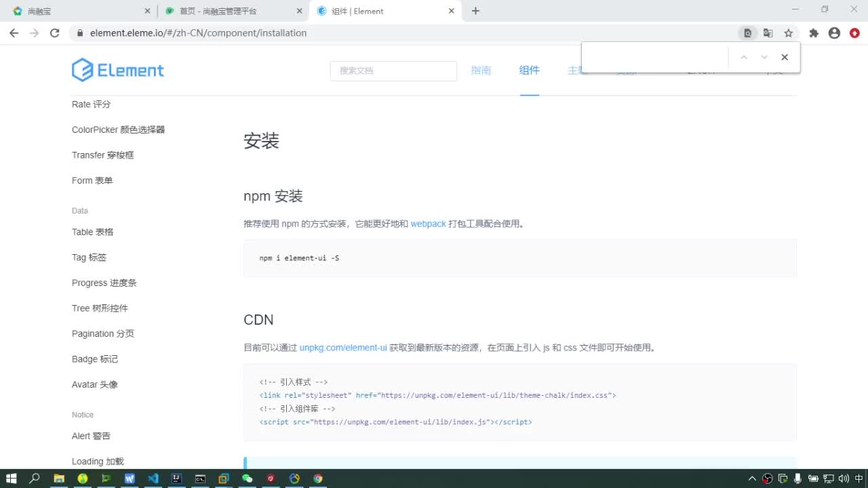Open ColorPicker 颜色选择器 in sidebar
Image resolution: width=868 pixels, height=488 pixels.
click(118, 129)
